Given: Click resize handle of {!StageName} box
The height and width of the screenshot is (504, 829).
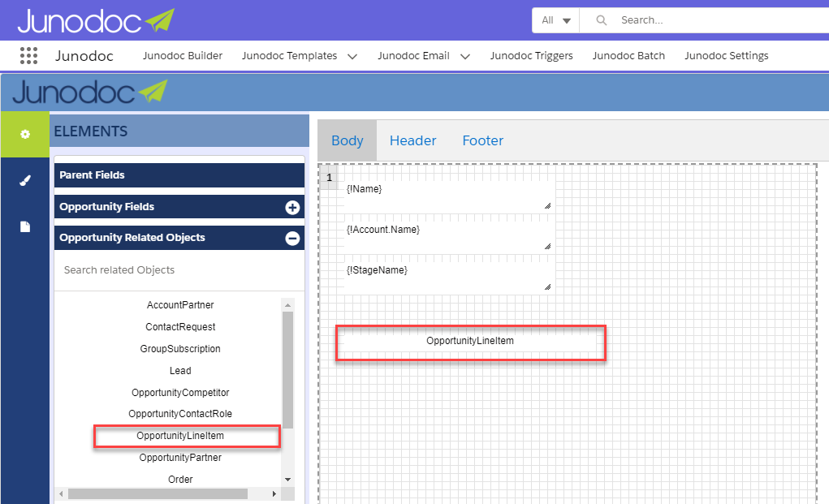Looking at the screenshot, I should [x=548, y=286].
